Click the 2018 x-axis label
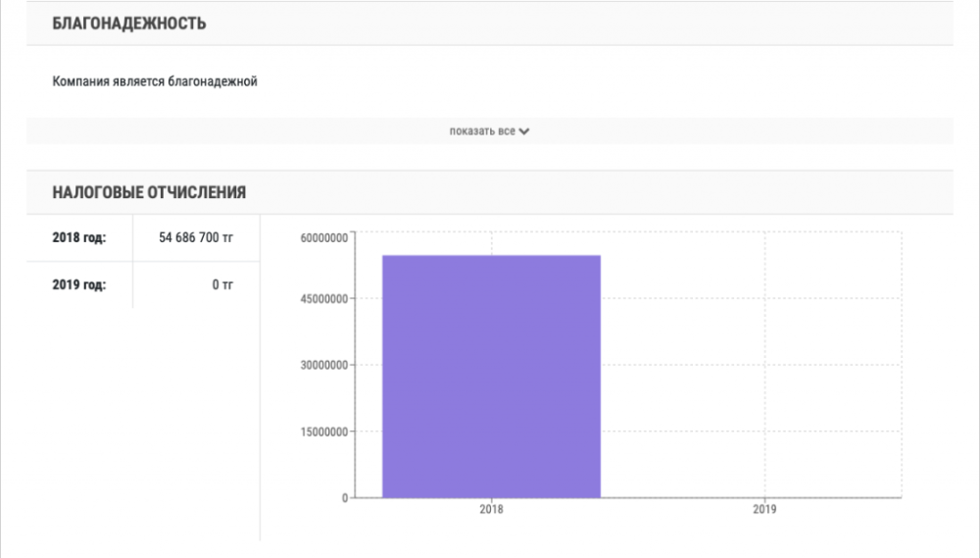This screenshot has width=980, height=558. tap(491, 511)
